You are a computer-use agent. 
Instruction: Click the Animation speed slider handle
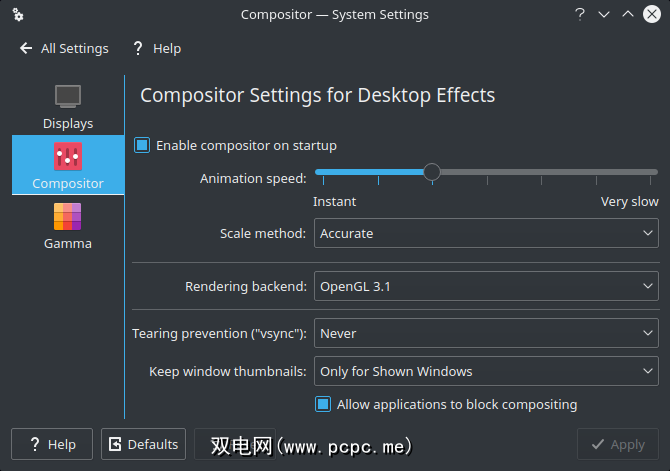coord(432,172)
